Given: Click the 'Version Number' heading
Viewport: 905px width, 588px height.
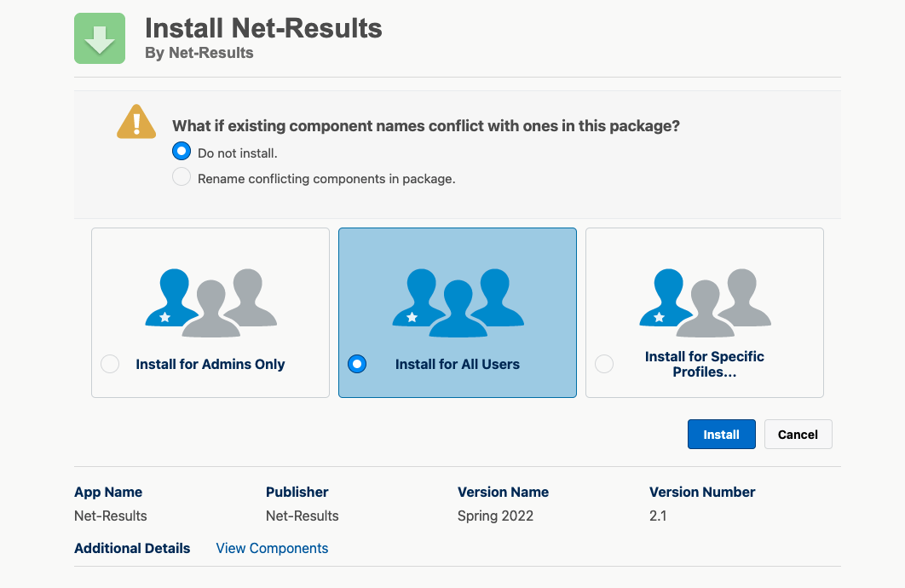Looking at the screenshot, I should (702, 493).
